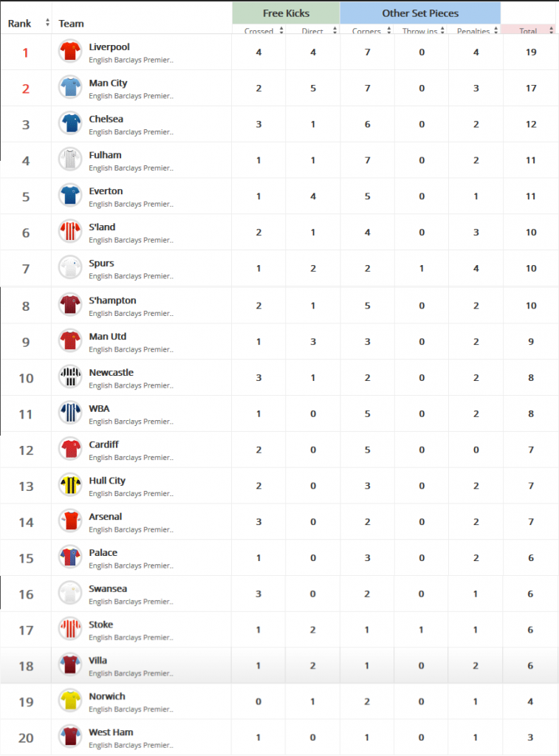
Task: Open the Chelsea team link
Action: click(106, 119)
